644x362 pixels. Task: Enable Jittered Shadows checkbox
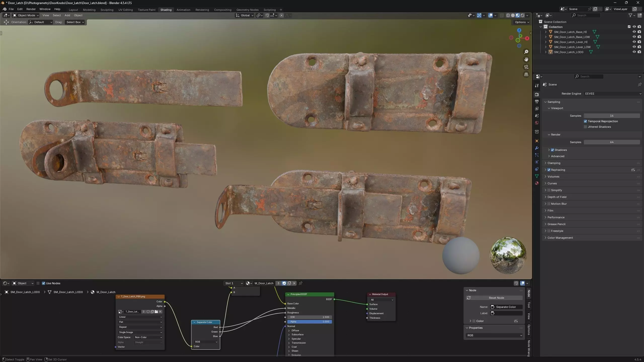[585, 127]
